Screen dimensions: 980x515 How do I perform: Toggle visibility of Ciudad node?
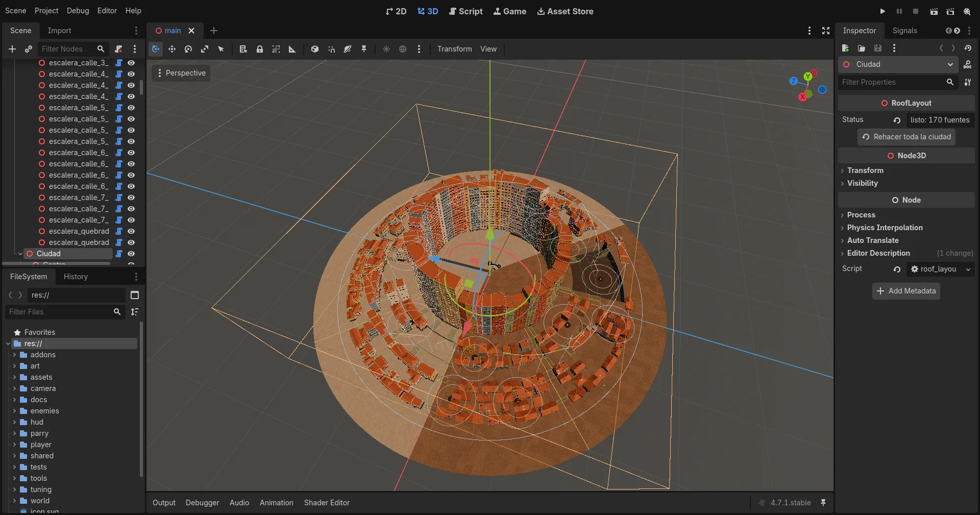click(x=131, y=254)
